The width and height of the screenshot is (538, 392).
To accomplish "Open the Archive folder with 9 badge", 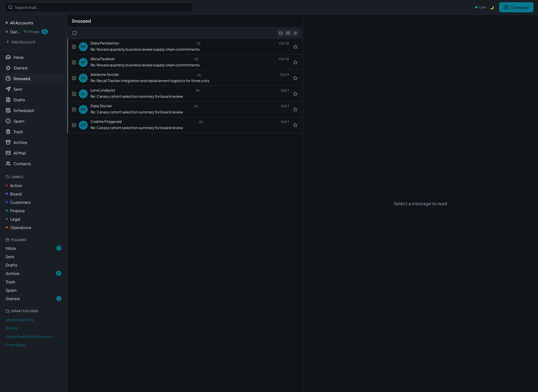I will [34, 274].
